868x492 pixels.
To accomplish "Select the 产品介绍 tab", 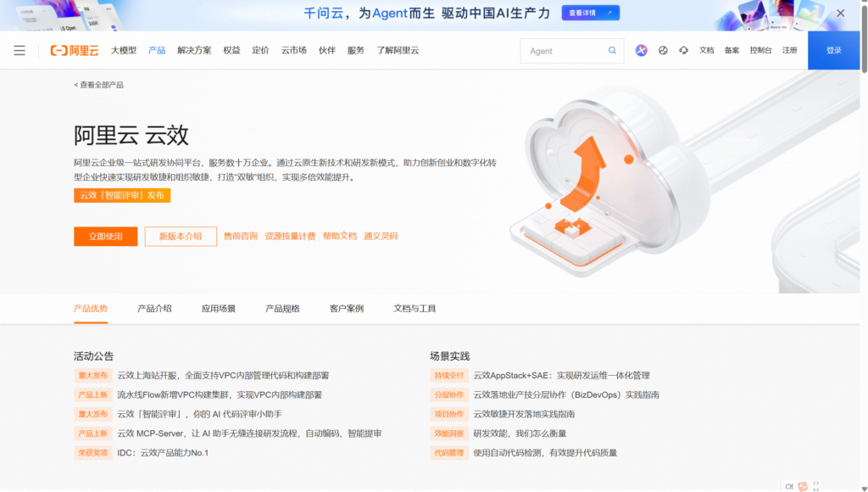I will pos(154,309).
